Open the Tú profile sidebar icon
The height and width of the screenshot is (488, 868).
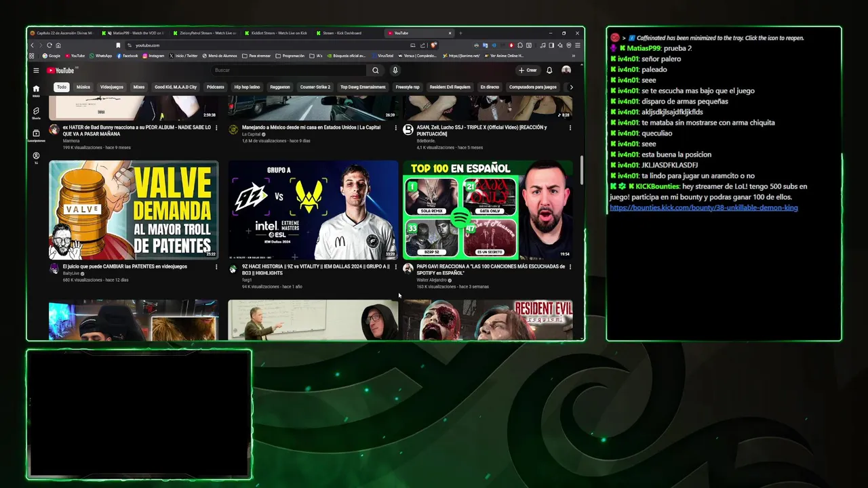click(36, 158)
